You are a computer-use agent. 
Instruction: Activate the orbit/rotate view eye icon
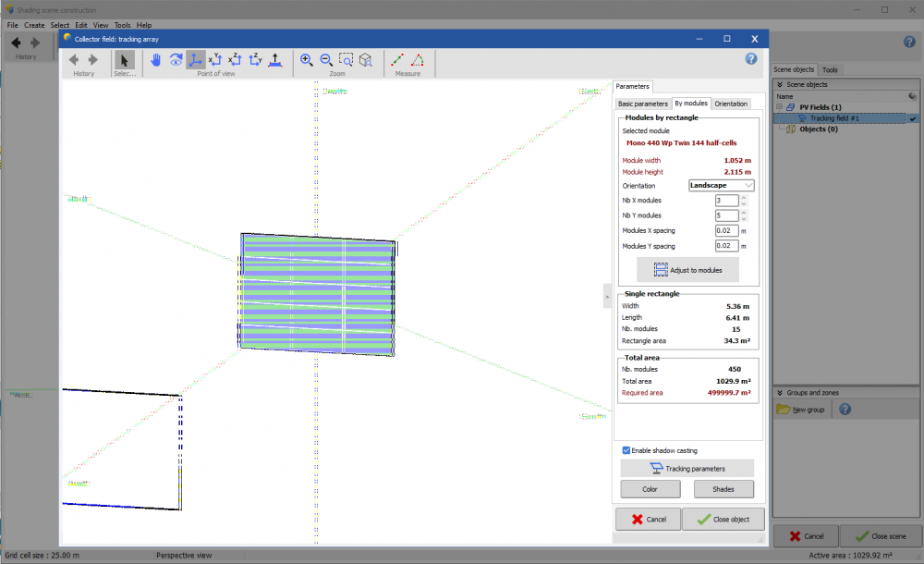click(176, 60)
